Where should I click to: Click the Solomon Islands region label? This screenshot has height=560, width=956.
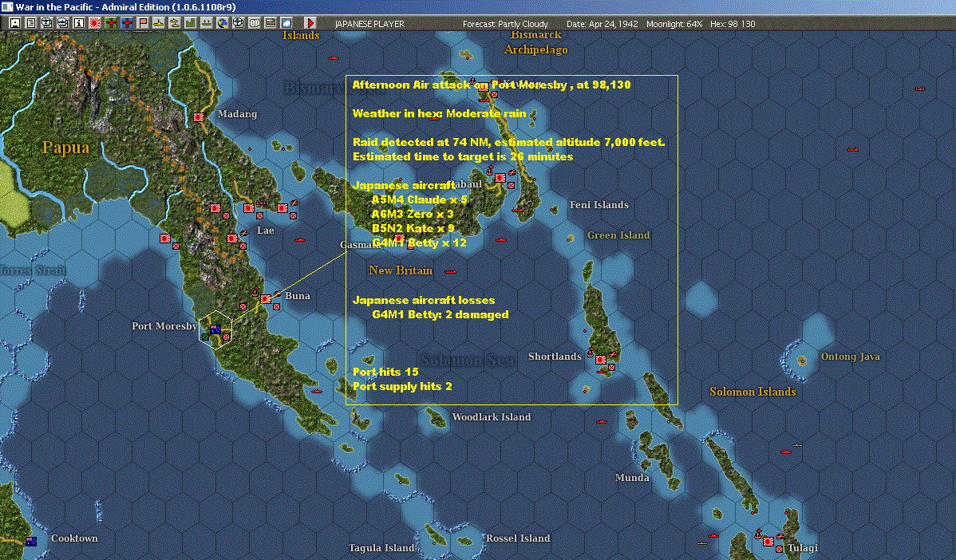753,392
